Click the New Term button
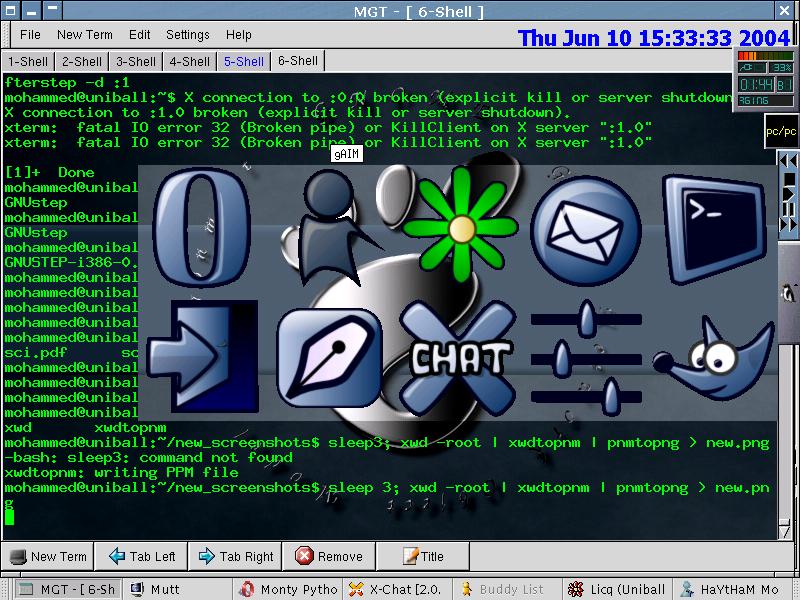The width and height of the screenshot is (800, 600). 48,557
